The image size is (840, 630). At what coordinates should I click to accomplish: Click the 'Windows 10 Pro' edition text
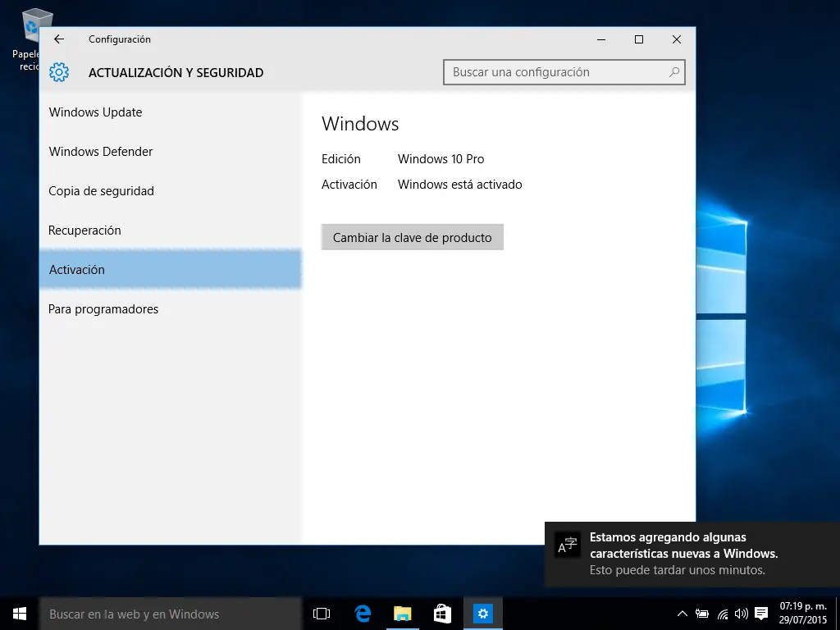[x=441, y=159]
